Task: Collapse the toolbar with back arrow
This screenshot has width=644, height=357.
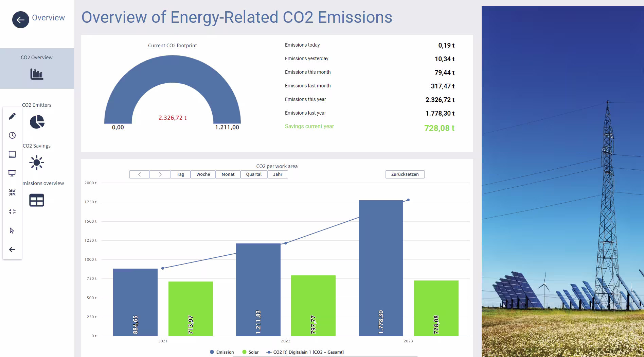Action: click(12, 249)
